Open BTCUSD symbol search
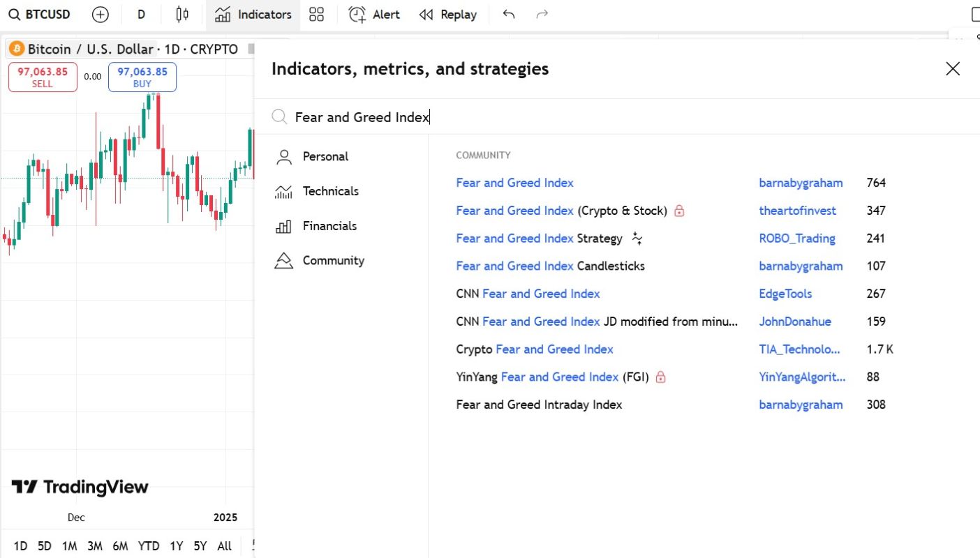Screen dimensions: 980x558 pyautogui.click(x=40, y=14)
